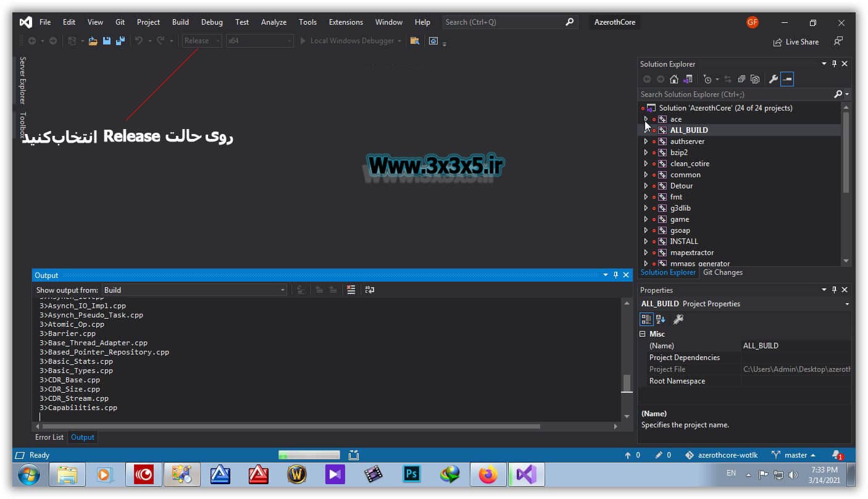Open the x64 platform dropdown
This screenshot has height=499, width=868.
[259, 41]
